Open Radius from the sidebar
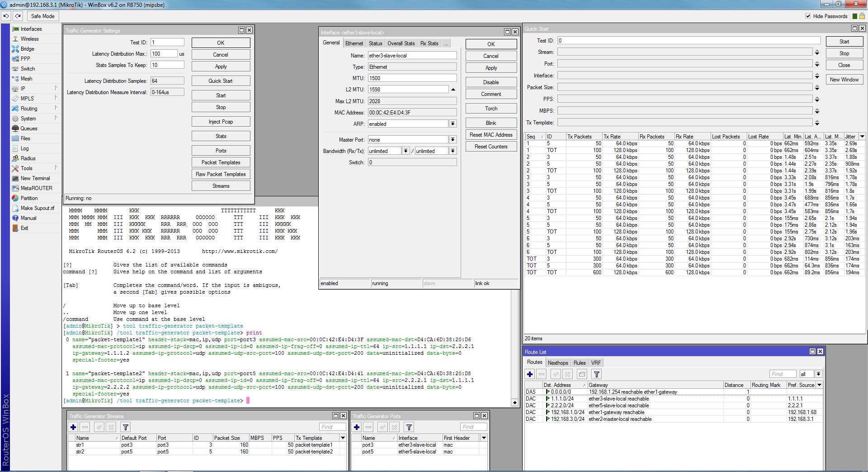Image resolution: width=868 pixels, height=472 pixels. [28, 158]
